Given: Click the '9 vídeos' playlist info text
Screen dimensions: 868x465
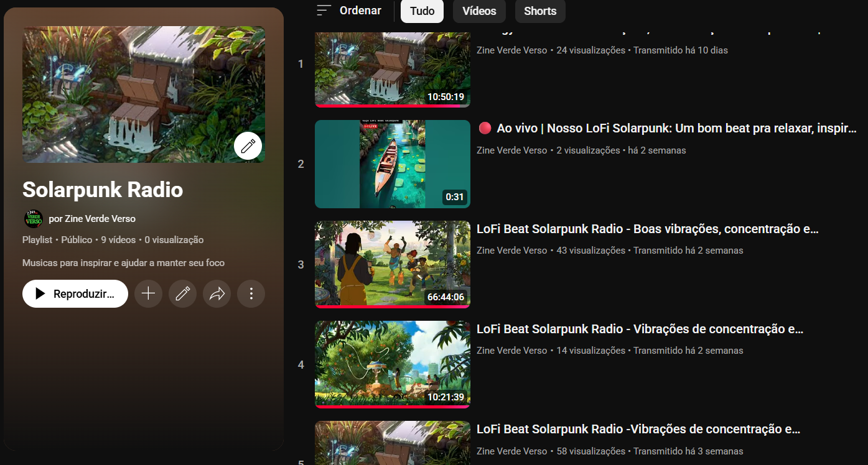Looking at the screenshot, I should [119, 240].
